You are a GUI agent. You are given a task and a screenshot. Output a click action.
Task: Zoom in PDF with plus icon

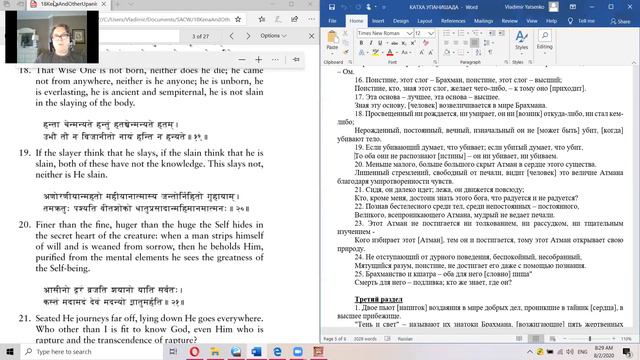click(x=258, y=60)
